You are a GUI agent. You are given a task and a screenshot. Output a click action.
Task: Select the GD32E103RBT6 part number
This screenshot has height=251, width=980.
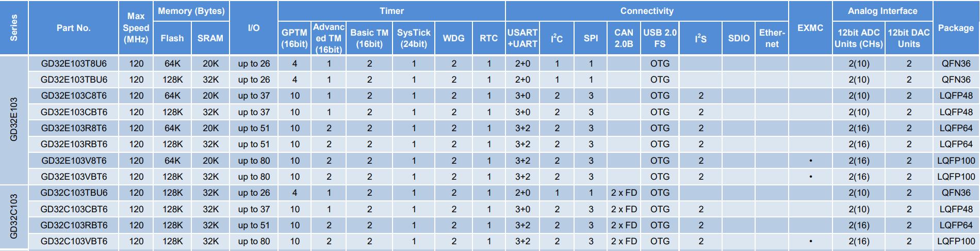point(74,144)
